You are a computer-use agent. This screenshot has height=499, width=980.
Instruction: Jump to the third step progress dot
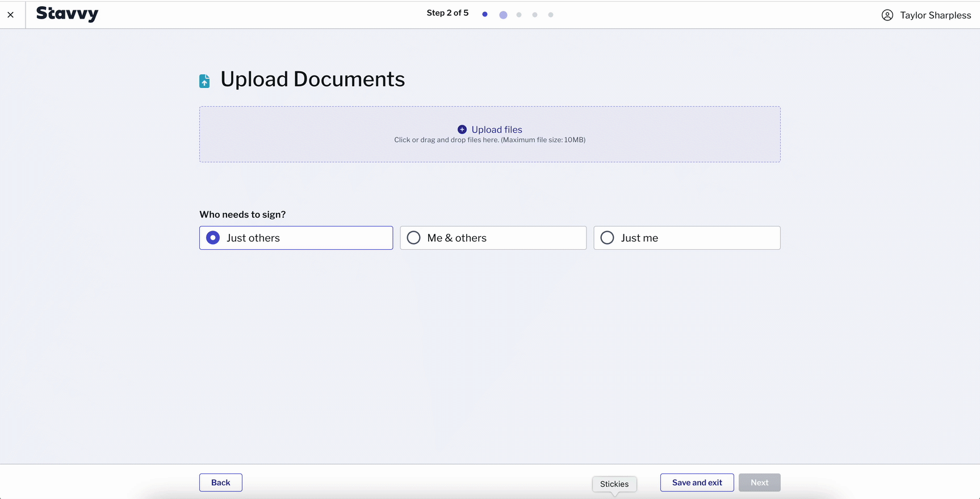(x=519, y=15)
